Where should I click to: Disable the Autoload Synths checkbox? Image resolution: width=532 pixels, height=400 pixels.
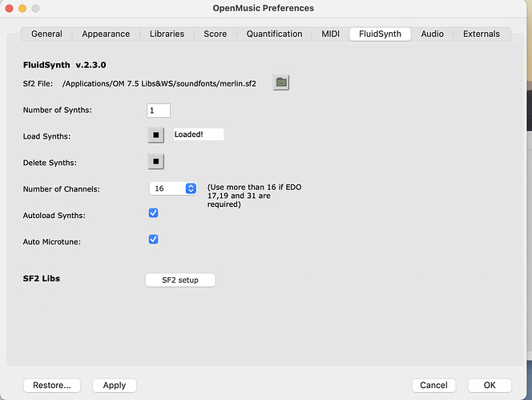pos(153,213)
